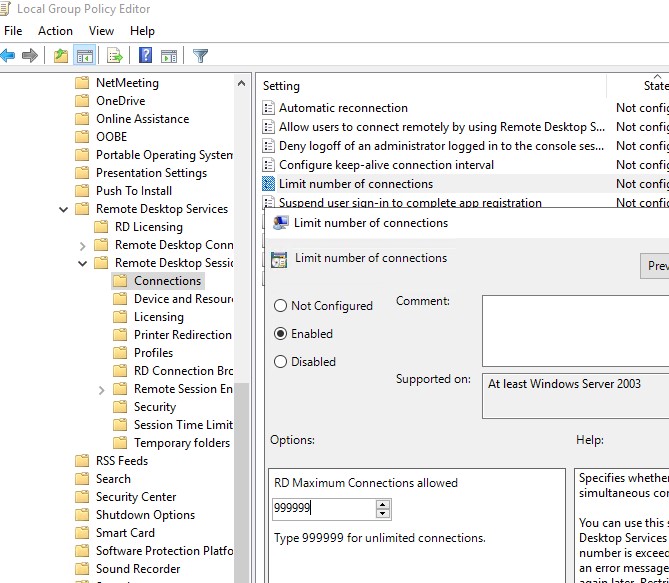Click the Up One Level folder icon
This screenshot has width=669, height=583.
tap(61, 55)
